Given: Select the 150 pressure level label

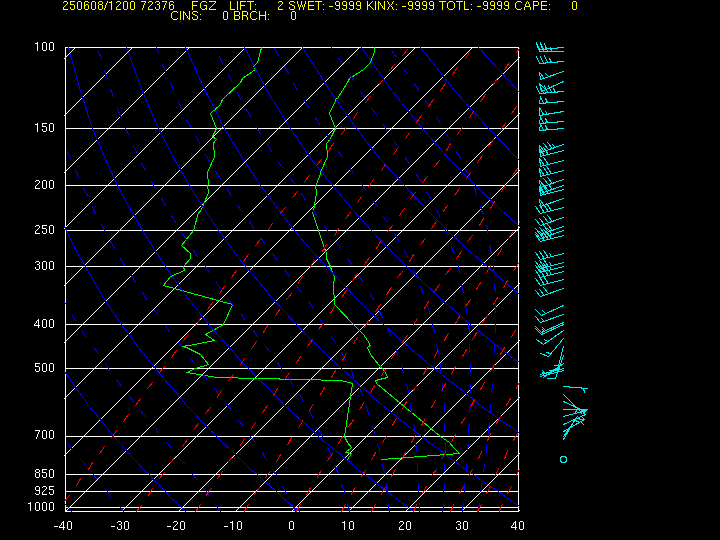Looking at the screenshot, I should (x=45, y=128).
